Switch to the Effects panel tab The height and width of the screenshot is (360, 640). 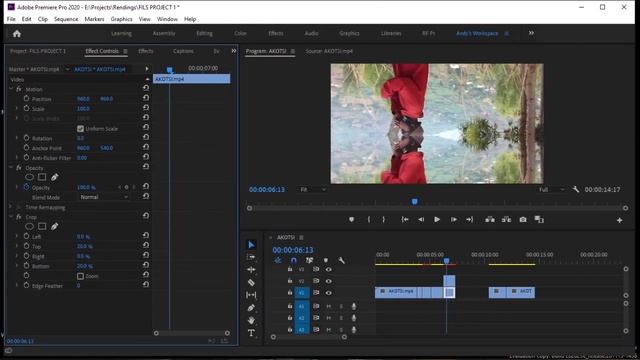[x=146, y=51]
